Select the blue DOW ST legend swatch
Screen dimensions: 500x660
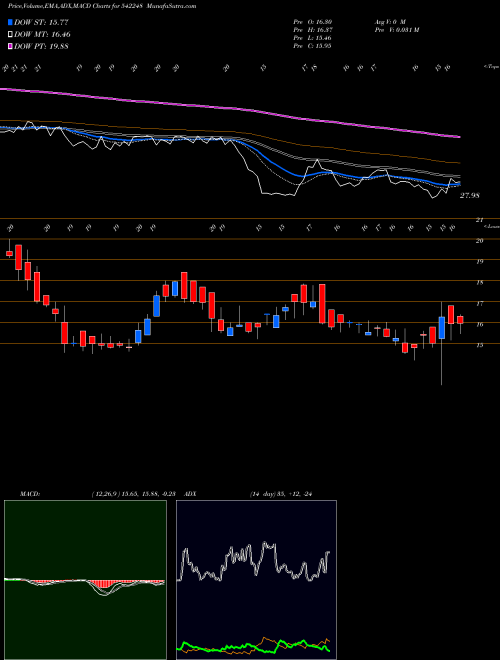click(10, 22)
